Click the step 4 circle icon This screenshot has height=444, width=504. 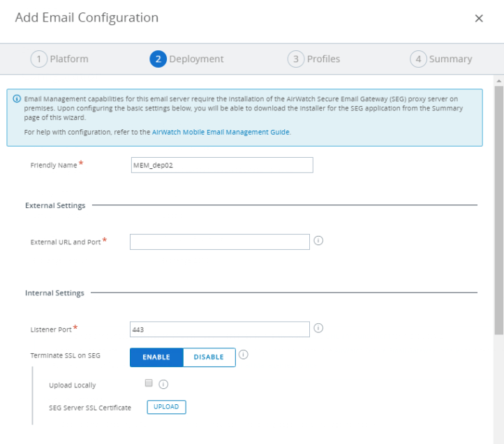(418, 59)
